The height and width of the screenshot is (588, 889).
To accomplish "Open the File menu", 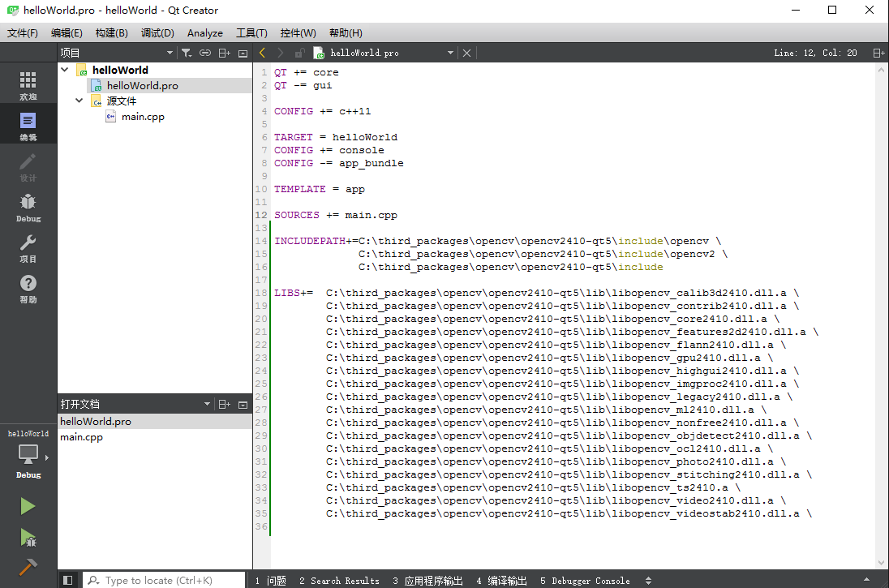I will tap(22, 33).
